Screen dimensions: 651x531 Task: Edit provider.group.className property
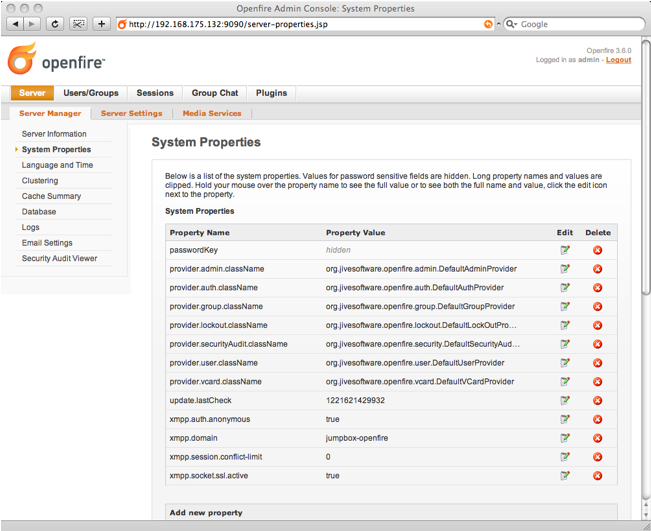(x=565, y=306)
